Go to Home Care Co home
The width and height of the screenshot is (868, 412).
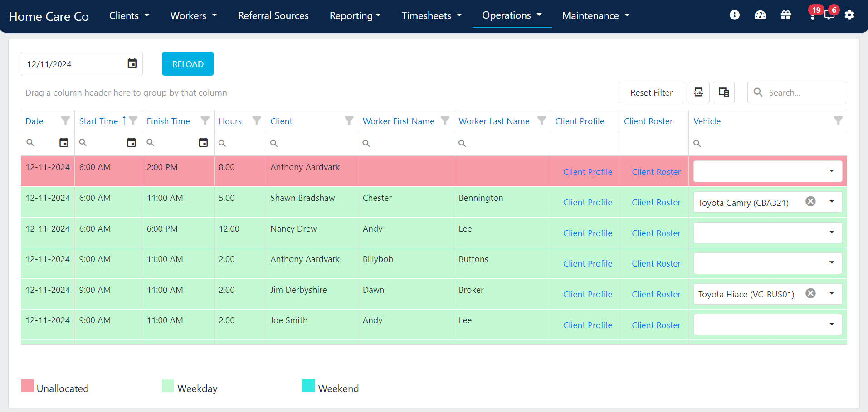[49, 16]
